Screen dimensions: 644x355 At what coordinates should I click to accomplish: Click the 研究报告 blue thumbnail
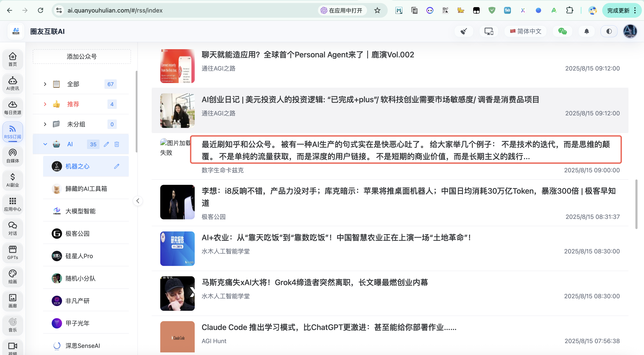[177, 249]
